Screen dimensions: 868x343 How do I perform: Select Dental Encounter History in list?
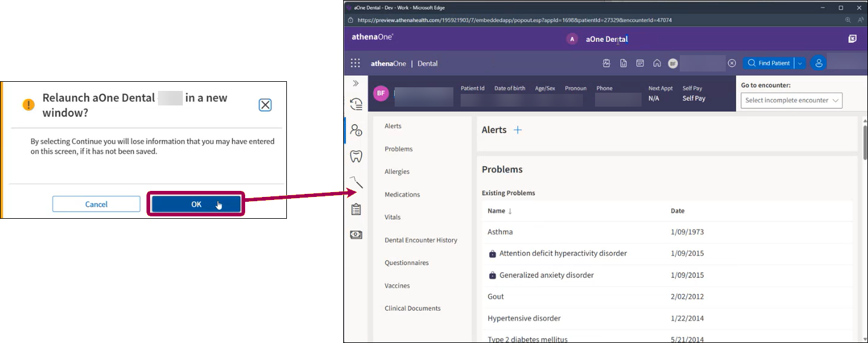421,240
